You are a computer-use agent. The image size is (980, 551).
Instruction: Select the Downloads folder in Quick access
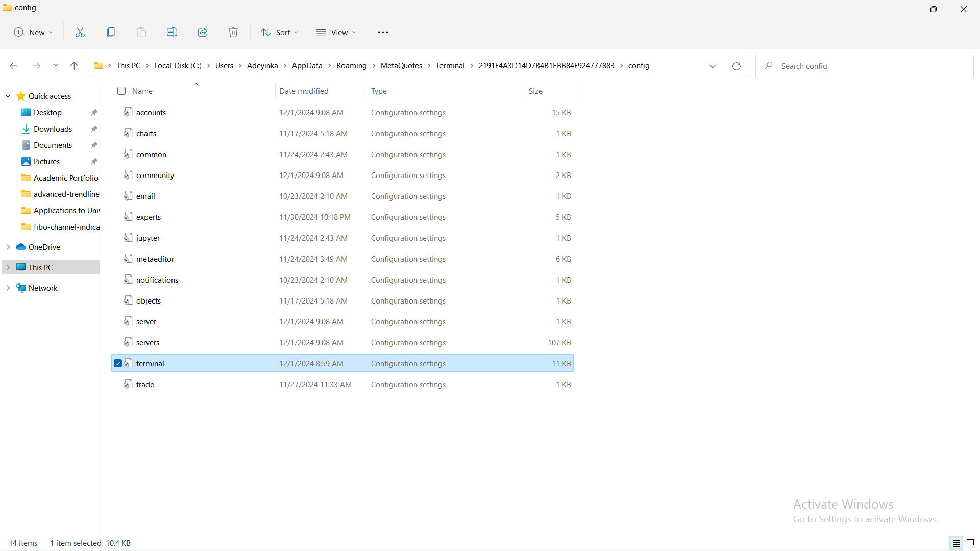coord(53,129)
